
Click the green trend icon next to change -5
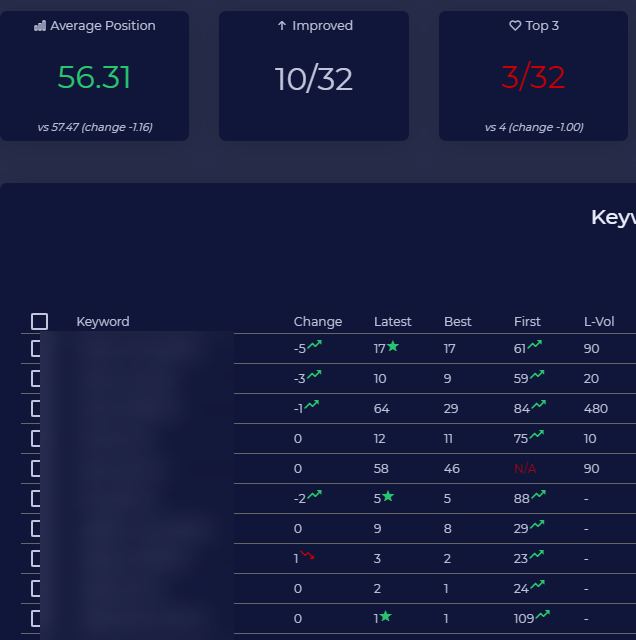[x=314, y=345]
